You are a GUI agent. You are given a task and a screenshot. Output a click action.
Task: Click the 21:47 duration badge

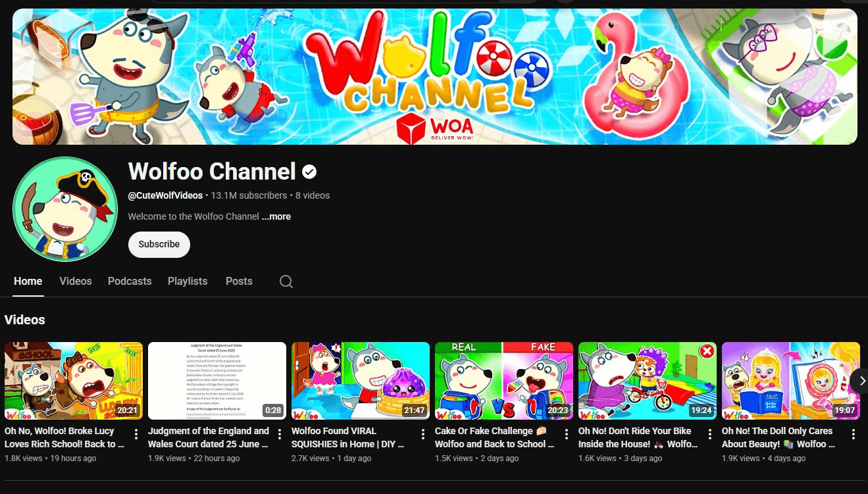coord(414,410)
